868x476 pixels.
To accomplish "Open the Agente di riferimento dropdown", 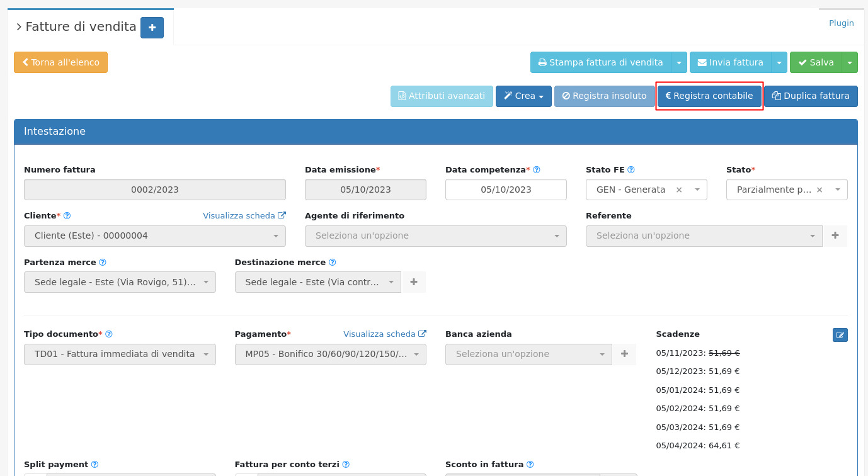I will click(x=435, y=236).
